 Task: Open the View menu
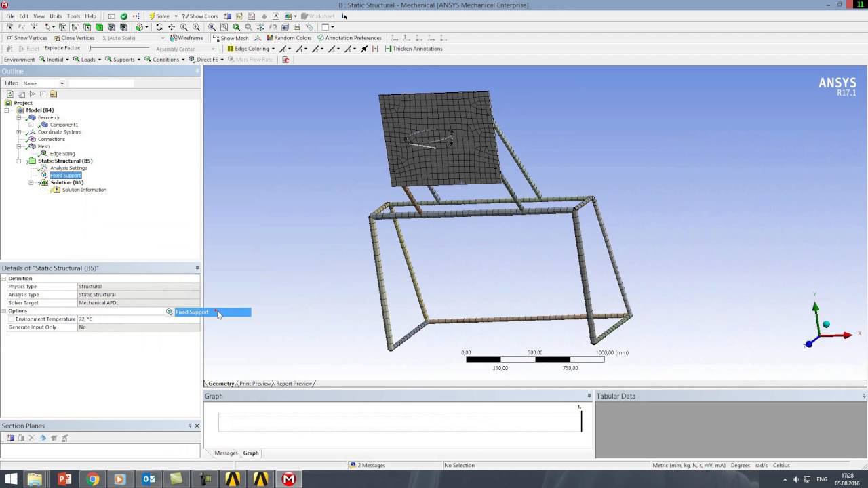coord(39,16)
